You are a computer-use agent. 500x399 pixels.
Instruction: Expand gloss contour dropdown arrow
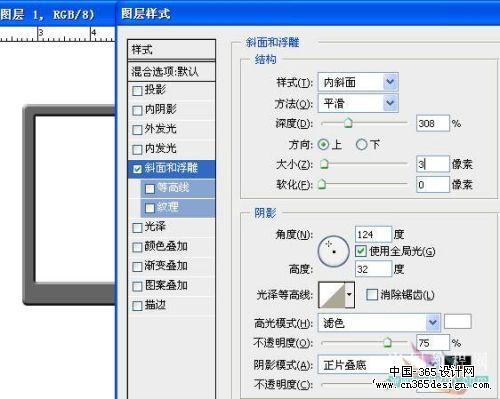(349, 295)
